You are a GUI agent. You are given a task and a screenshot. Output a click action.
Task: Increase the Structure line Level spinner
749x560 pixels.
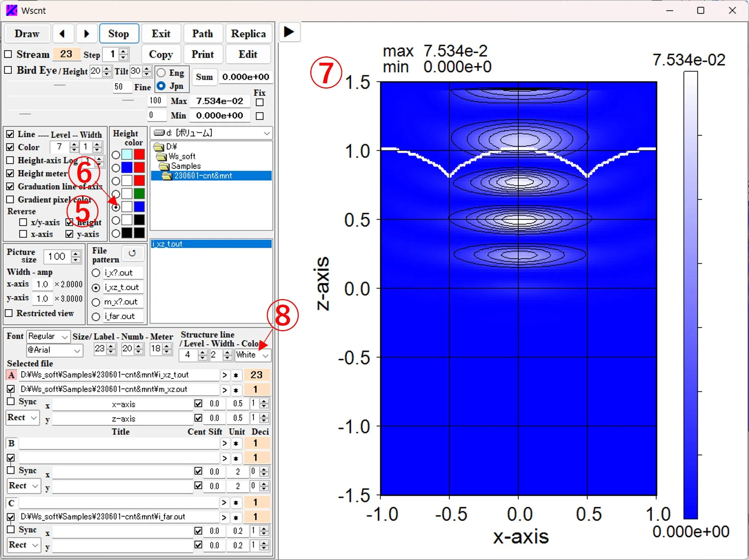point(203,352)
